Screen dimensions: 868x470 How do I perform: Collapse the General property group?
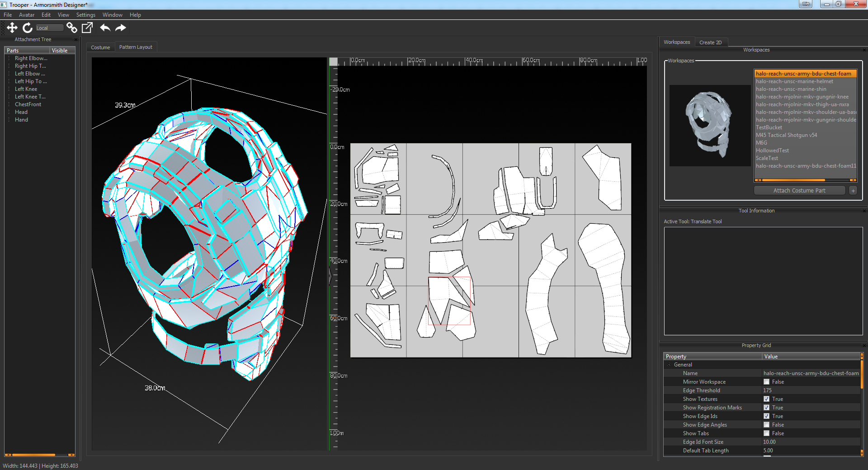[669, 365]
